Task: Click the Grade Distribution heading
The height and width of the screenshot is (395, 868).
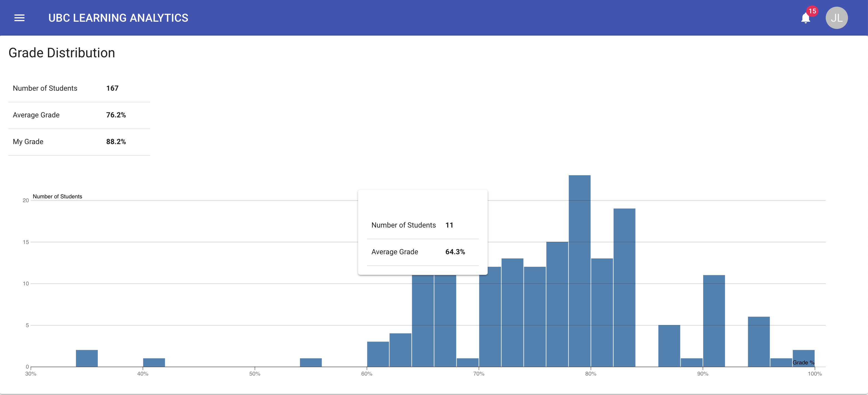Action: 62,53
